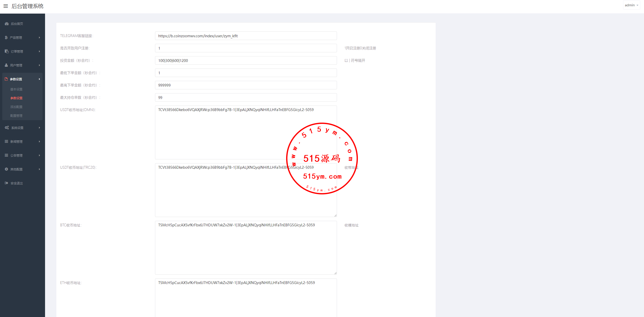Click the list icon for 新闻管理
This screenshot has width=644, height=317.
[x=6, y=142]
